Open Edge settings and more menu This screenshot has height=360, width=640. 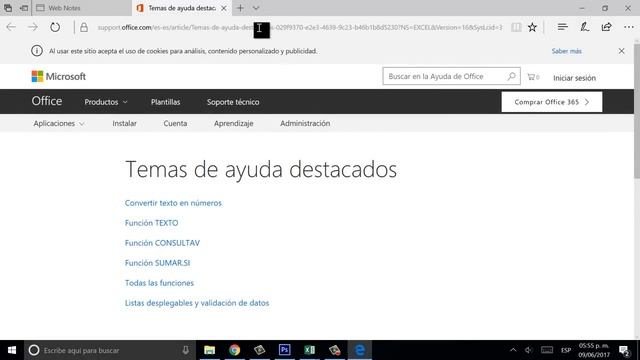point(629,27)
